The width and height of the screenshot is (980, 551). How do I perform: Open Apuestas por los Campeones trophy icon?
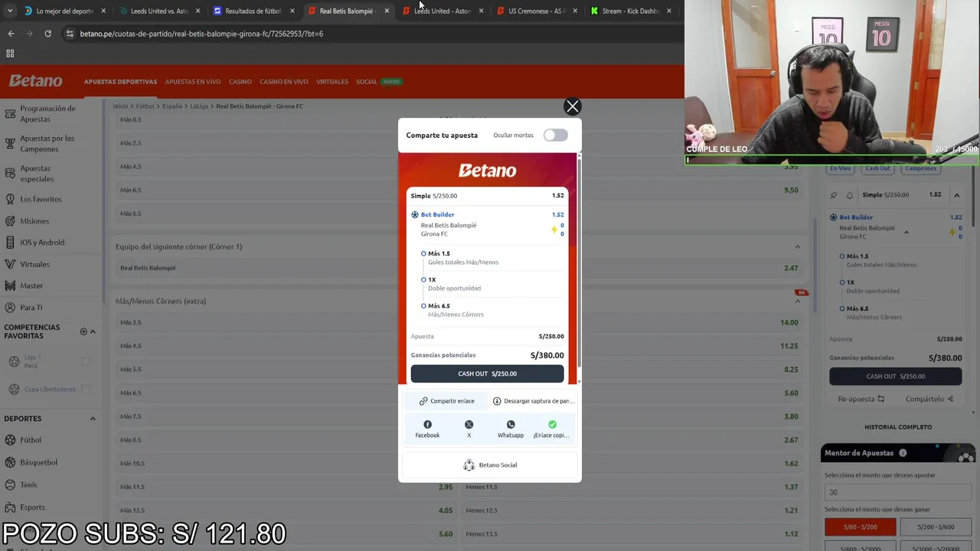10,143
